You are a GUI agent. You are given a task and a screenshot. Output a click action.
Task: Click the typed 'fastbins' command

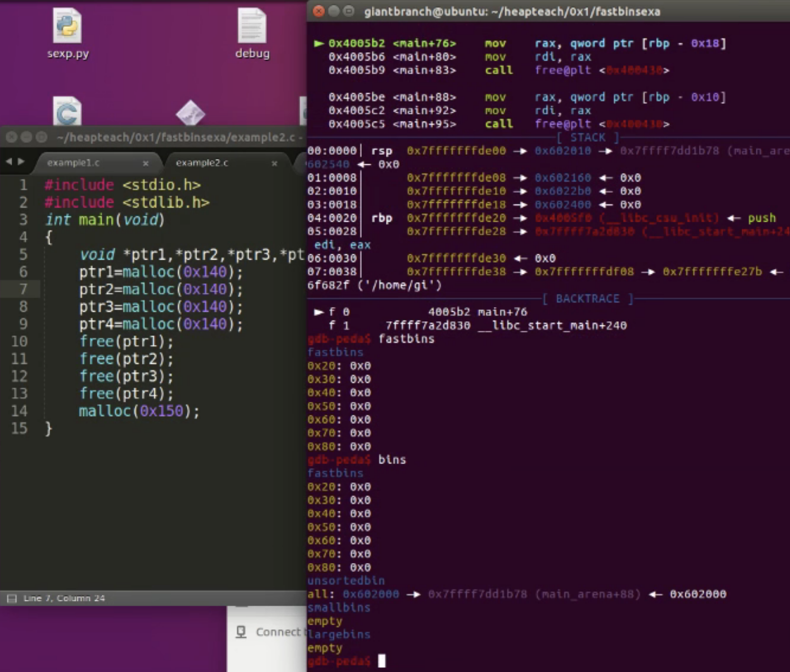coord(406,339)
